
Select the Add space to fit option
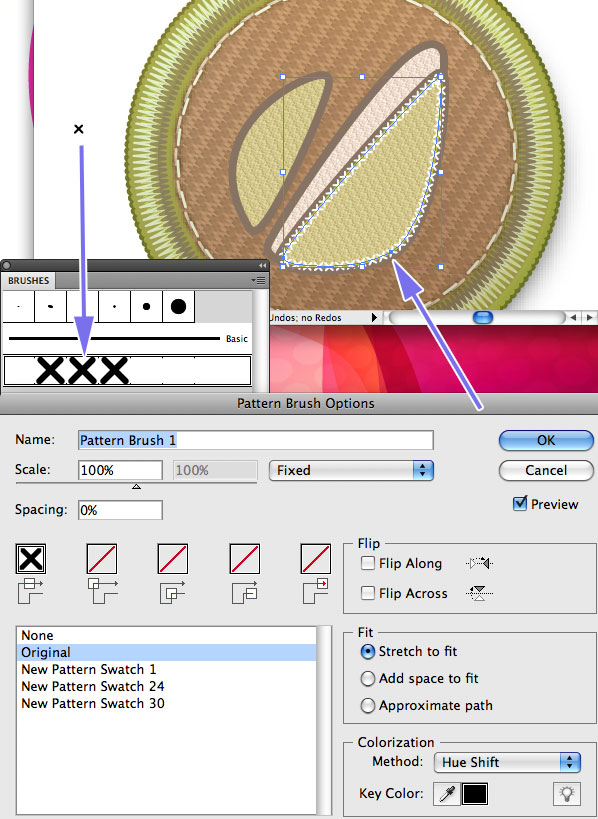368,678
